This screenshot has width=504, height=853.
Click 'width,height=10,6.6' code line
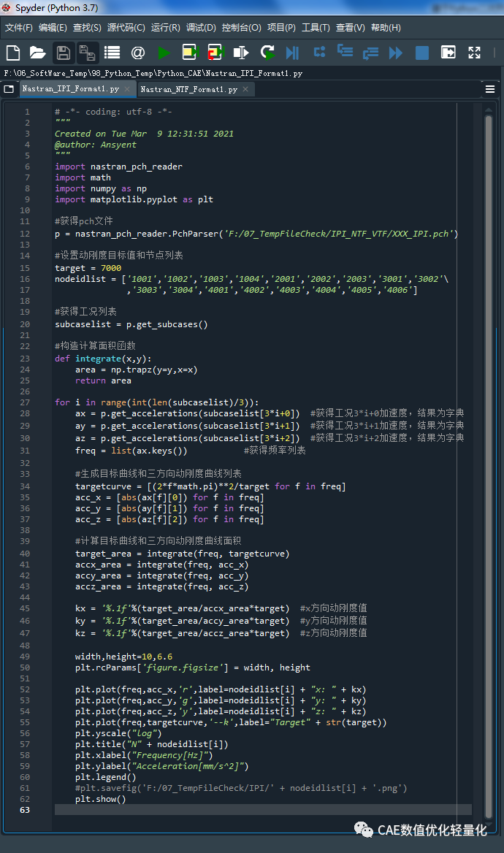coord(123,657)
